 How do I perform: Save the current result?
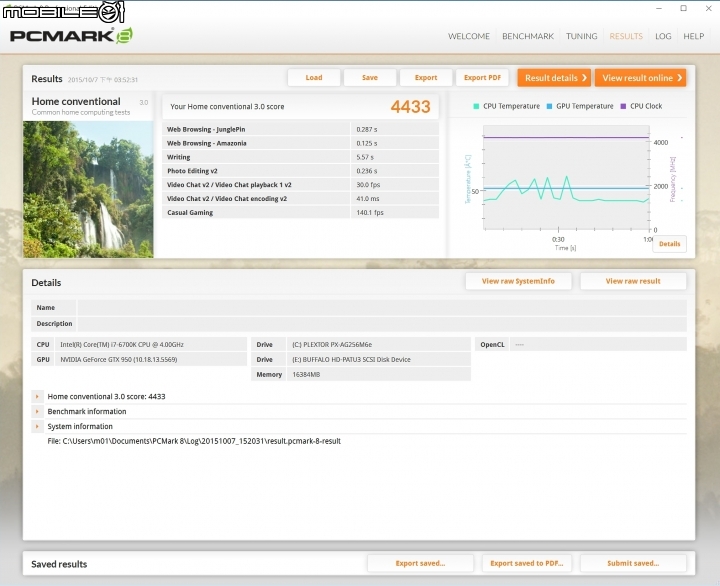[x=370, y=78]
